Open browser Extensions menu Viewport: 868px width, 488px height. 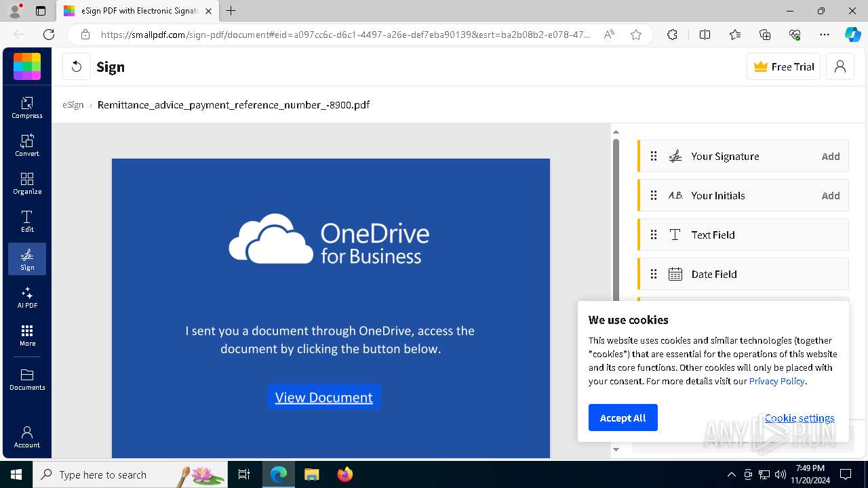(672, 35)
